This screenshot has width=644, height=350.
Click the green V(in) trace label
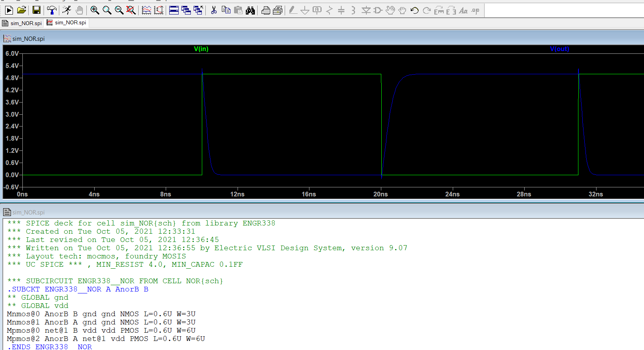201,49
